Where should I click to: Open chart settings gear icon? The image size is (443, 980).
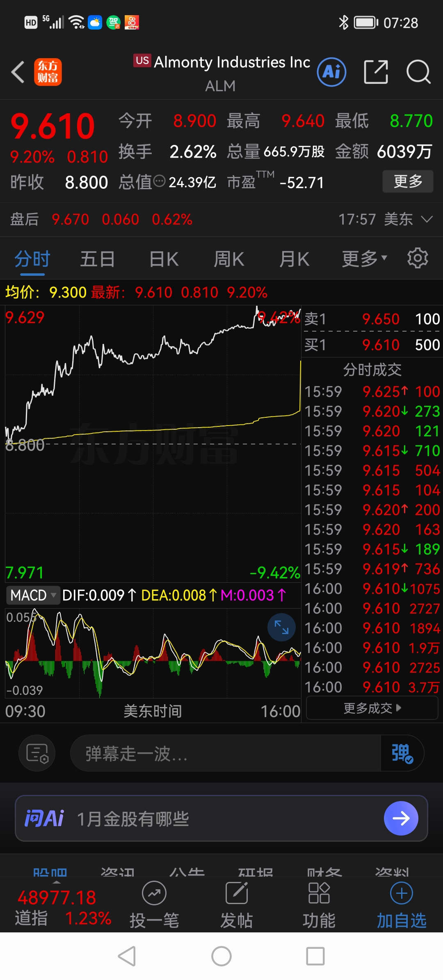418,258
